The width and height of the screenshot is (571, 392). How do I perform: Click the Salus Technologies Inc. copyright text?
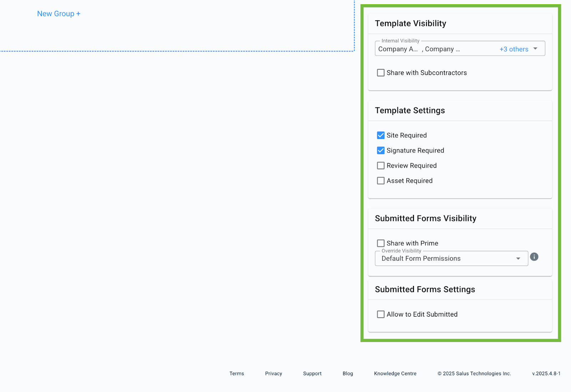[x=474, y=373]
